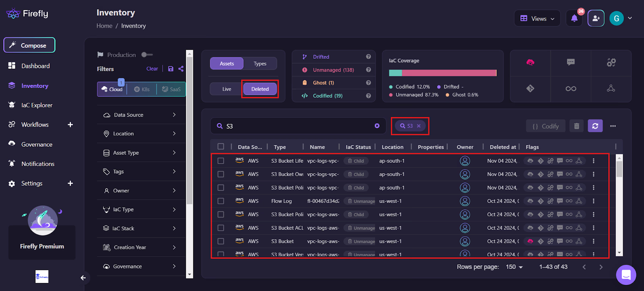Collapse the sidebar with arrow button
Screen dimensions: 644x291
83,278
